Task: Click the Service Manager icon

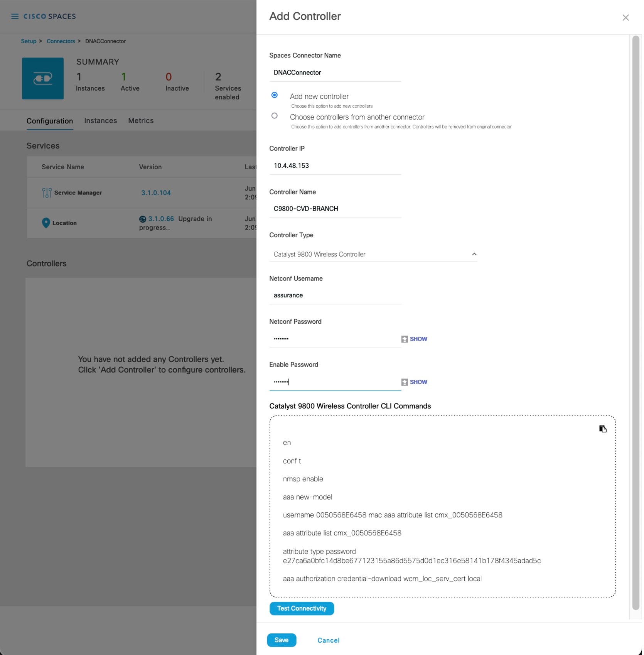Action: point(47,192)
